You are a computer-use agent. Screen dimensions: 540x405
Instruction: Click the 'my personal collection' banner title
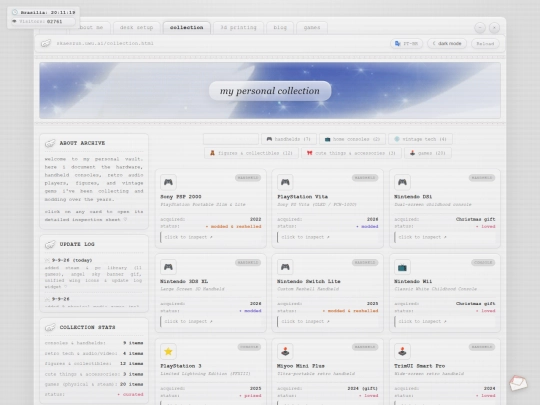270,91
